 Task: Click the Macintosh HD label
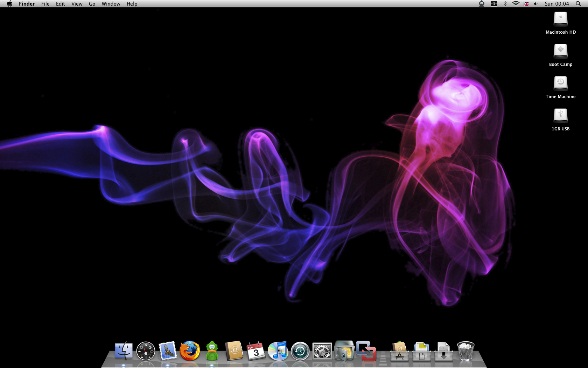pyautogui.click(x=561, y=32)
